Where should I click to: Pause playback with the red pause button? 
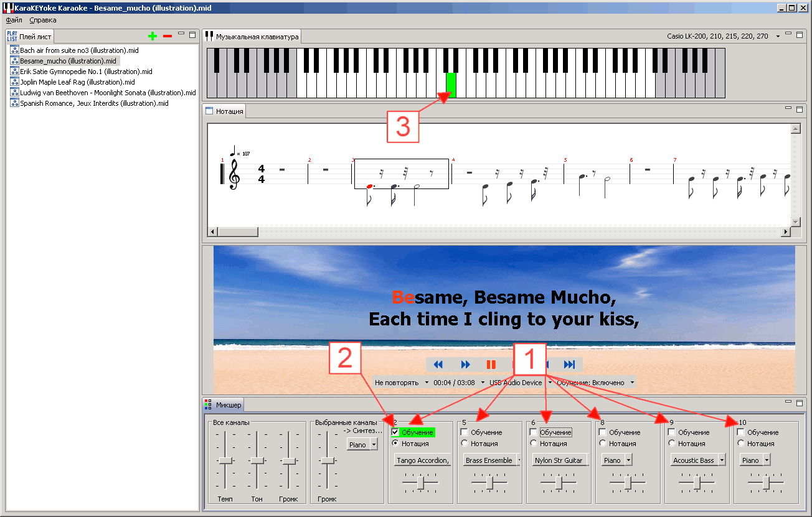(x=491, y=365)
